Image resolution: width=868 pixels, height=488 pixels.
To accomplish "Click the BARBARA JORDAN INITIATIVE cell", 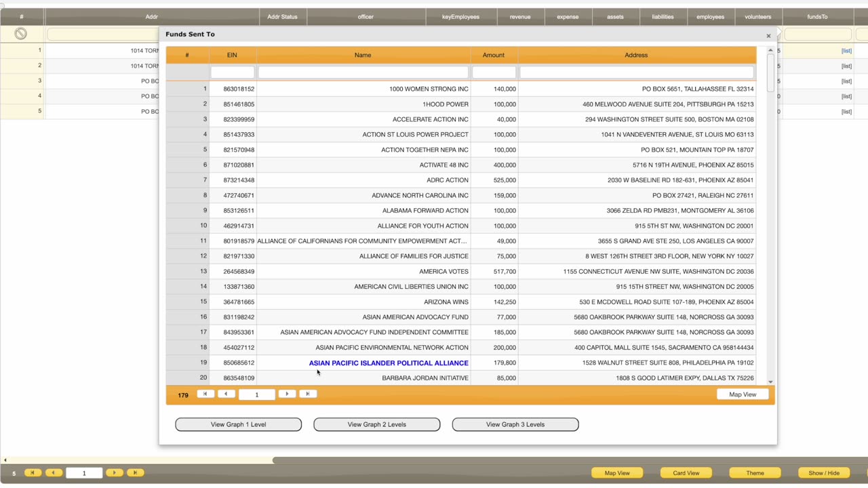I will (x=363, y=378).
